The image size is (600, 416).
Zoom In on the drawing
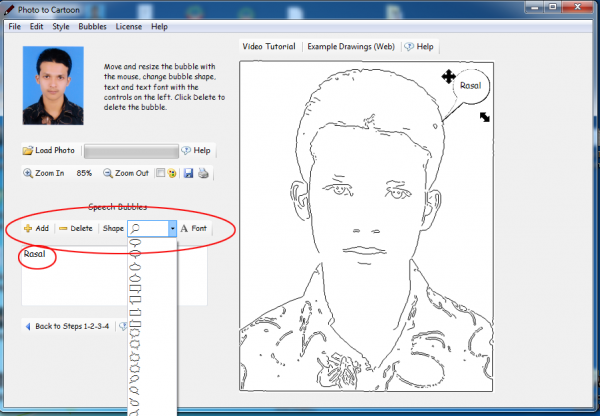point(44,173)
